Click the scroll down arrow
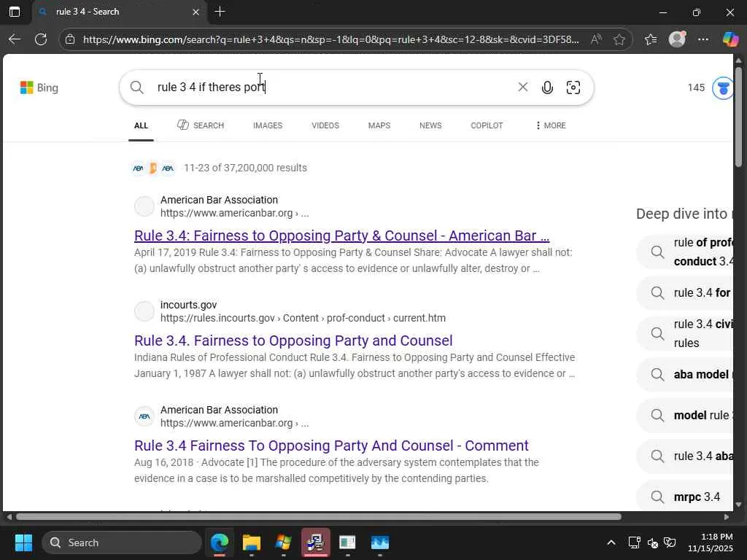Viewport: 747px width, 560px height. coord(738,505)
